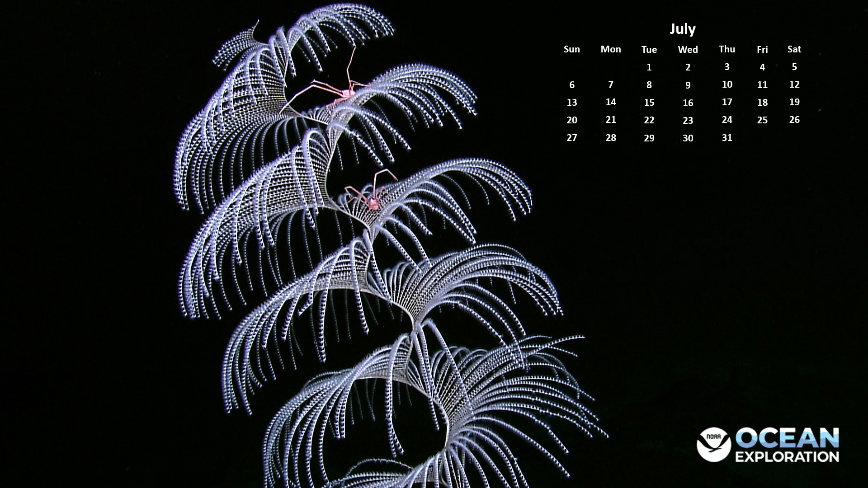Viewport: 868px width, 488px height.
Task: Select date 14 in the calendar
Action: [610, 102]
